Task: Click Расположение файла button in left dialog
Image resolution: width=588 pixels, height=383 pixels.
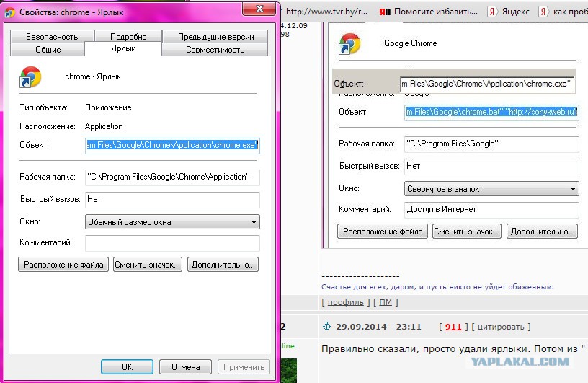Action: click(x=63, y=265)
